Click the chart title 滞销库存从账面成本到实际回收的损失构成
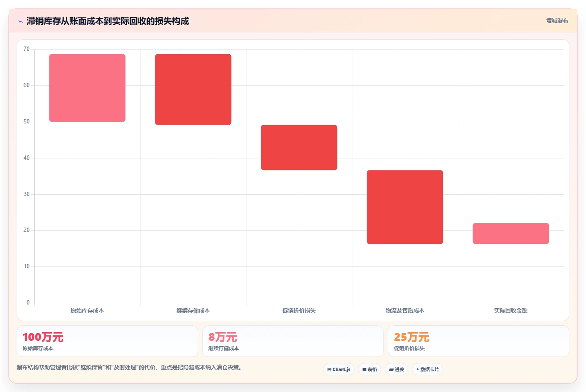 [108, 21]
